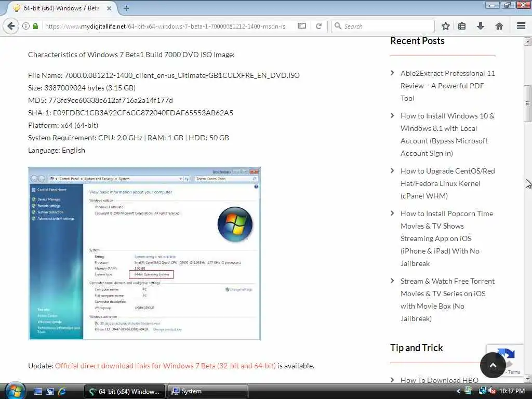Open the downloads arrow icon
Screen dimensions: 532x399
(481, 26)
